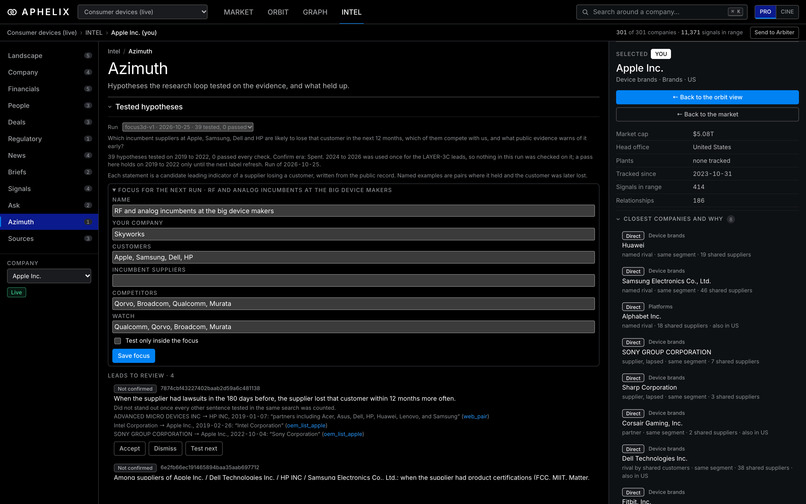Click Save focus button
The width and height of the screenshot is (806, 504).
pyautogui.click(x=133, y=356)
